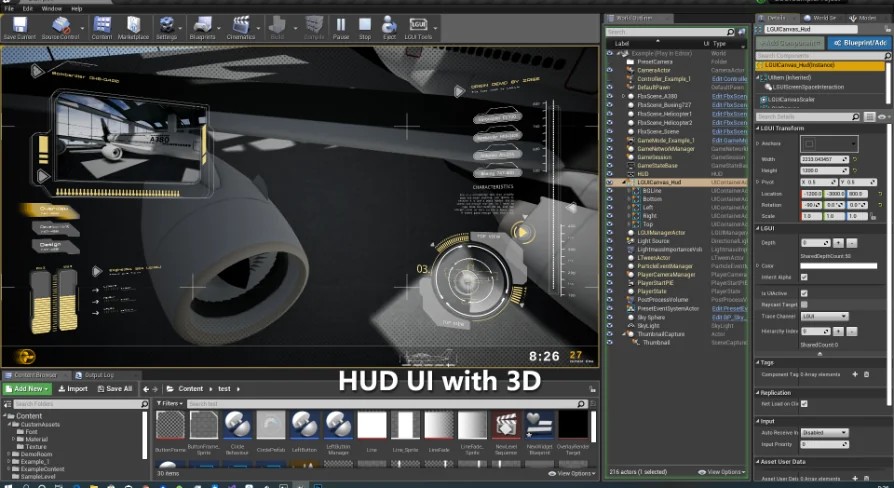Toggle the Net Load on Client checkbox
This screenshot has height=488, width=894.
[804, 404]
